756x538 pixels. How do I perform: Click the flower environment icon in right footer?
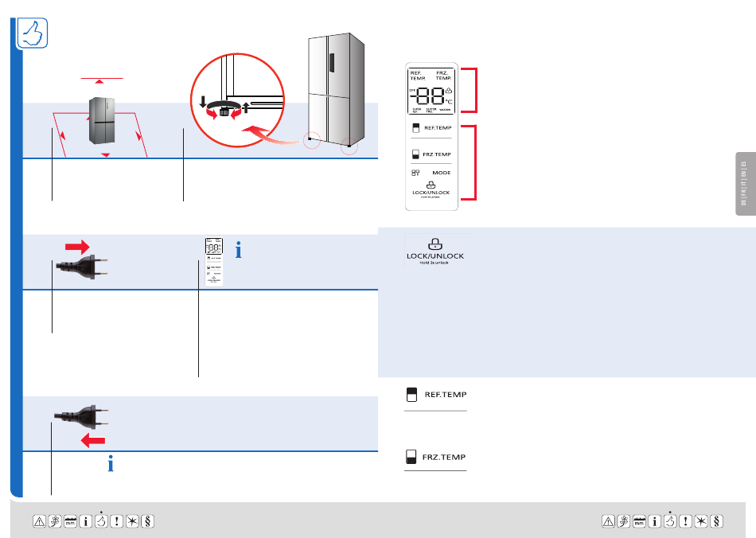[624, 521]
